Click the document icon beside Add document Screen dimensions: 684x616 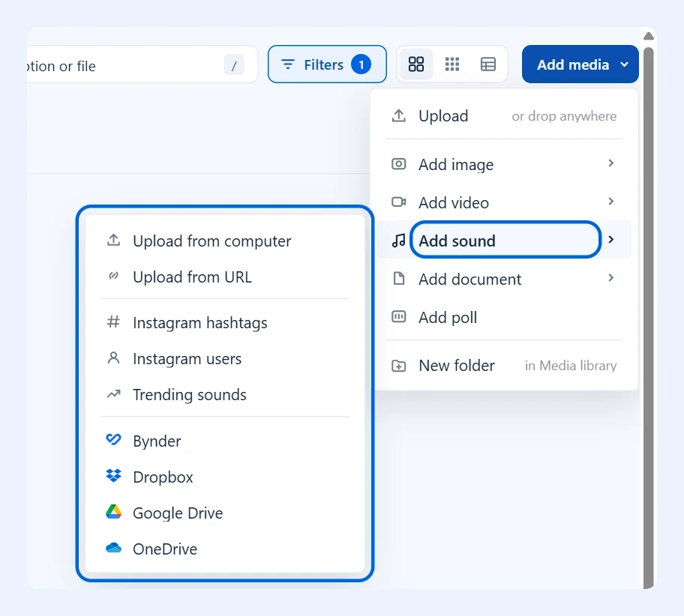coord(399,279)
